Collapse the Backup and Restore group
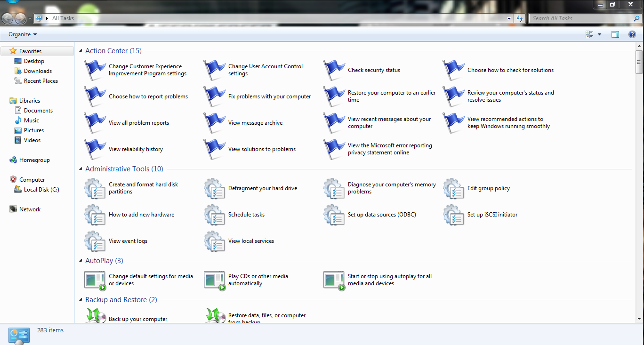 coord(81,300)
